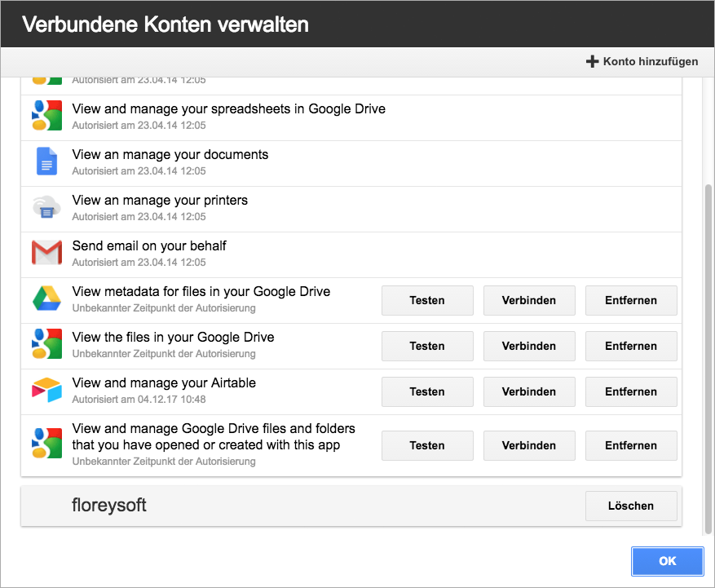Remove the 'View the files in your Google Drive' entry
715x588 pixels.
point(631,347)
